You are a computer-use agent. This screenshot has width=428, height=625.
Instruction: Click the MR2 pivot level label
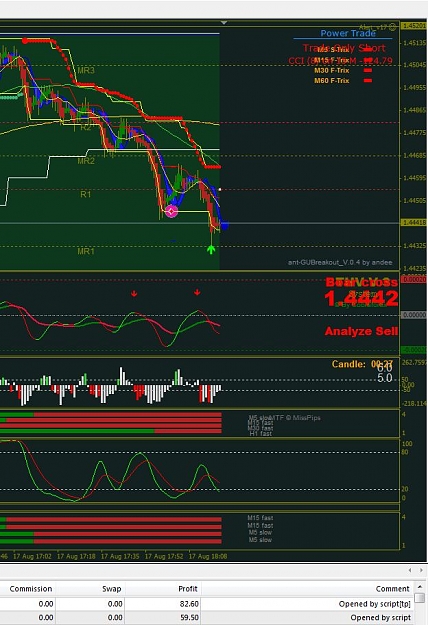coord(86,161)
